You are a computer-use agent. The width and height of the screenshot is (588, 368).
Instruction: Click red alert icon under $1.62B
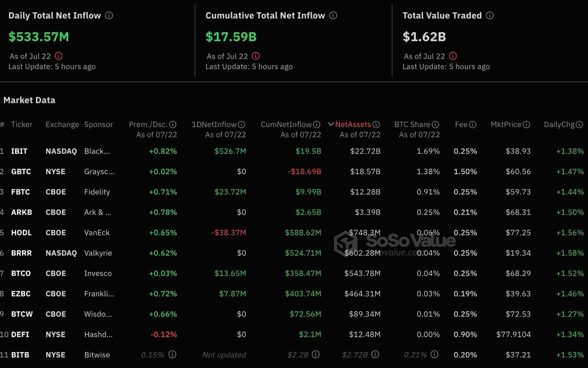pyautogui.click(x=453, y=56)
